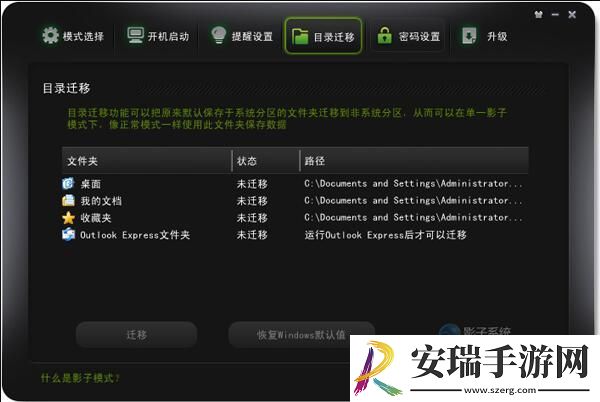Open the 提醒设置 tab
Viewport: 600px width, 402px height.
pyautogui.click(x=242, y=36)
